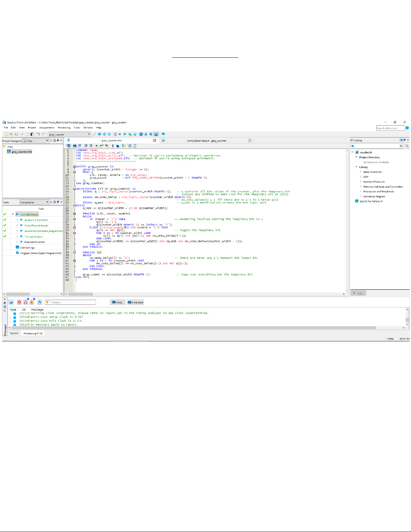Click the Stop Processing icon

(x=115, y=134)
